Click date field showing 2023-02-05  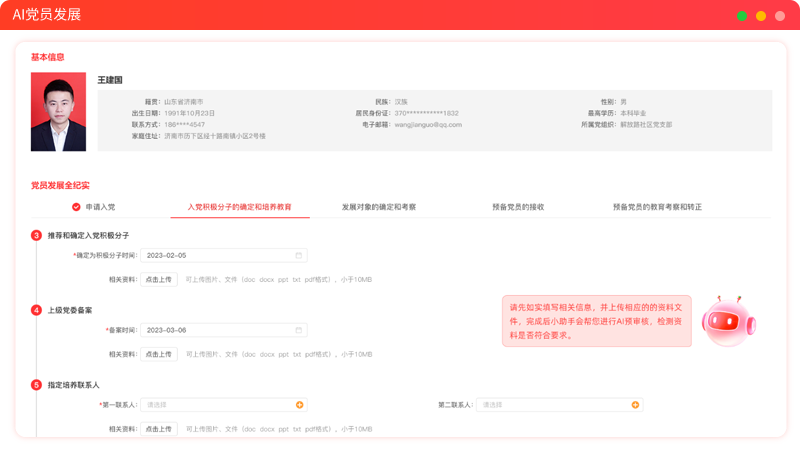click(x=224, y=256)
